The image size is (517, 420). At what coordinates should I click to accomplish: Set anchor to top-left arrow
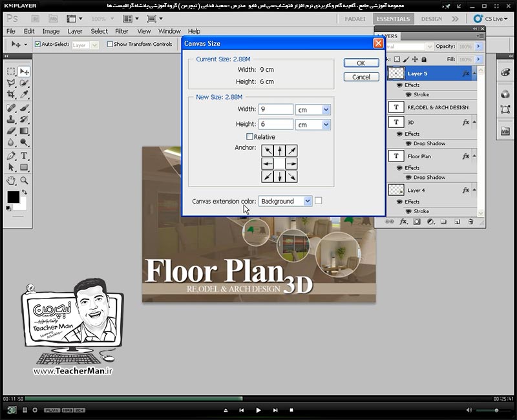268,151
